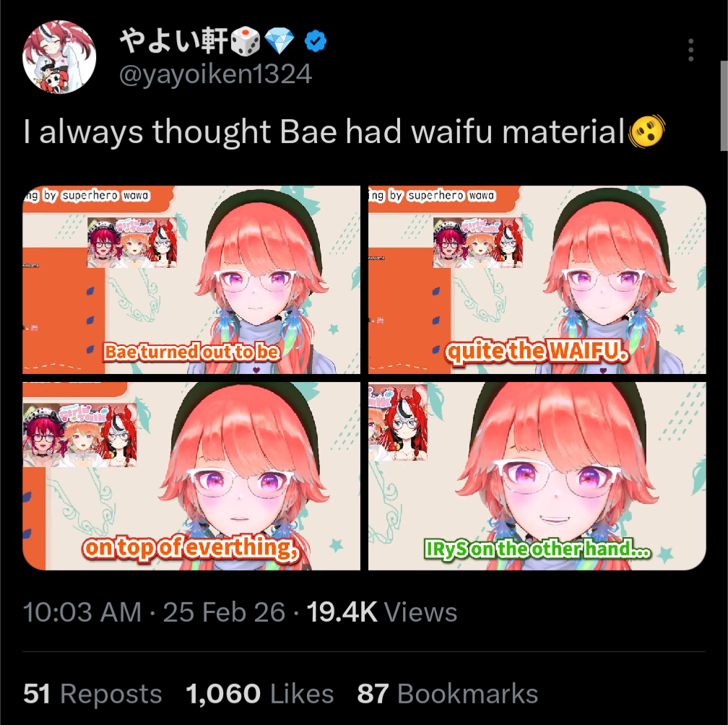The image size is (728, 725).
Task: Open the 'quite the WAIFU' image
Action: click(x=537, y=280)
